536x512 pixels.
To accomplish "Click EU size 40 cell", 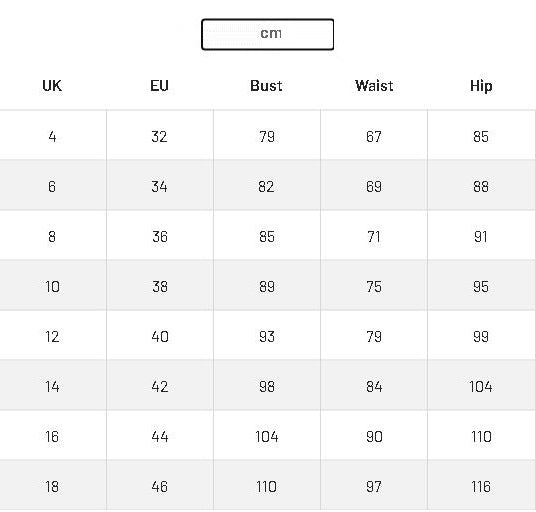I will coord(160,335).
